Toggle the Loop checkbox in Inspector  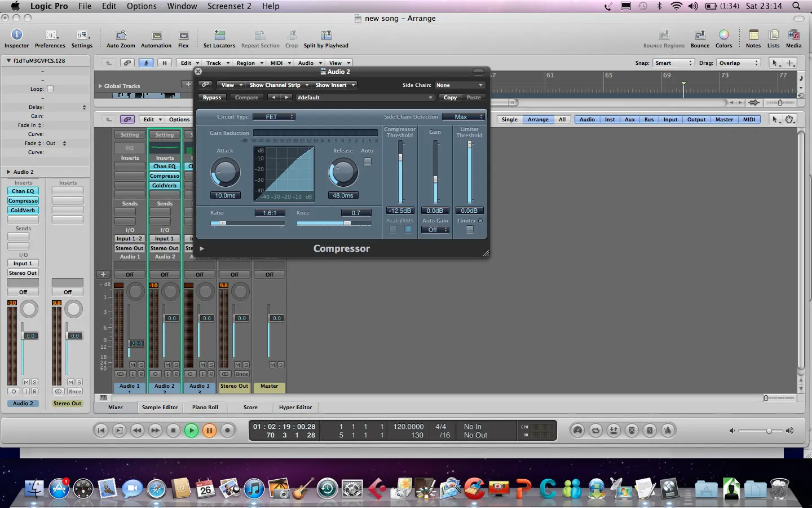[x=50, y=89]
